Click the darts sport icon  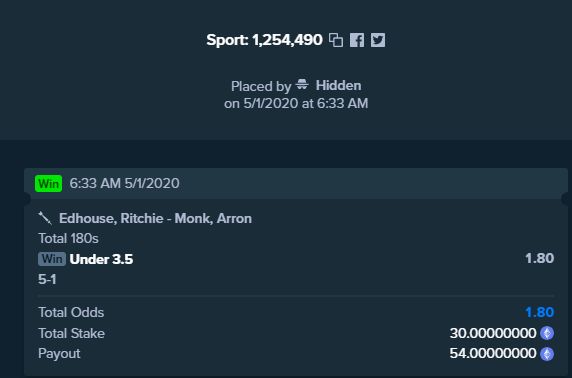(x=45, y=218)
